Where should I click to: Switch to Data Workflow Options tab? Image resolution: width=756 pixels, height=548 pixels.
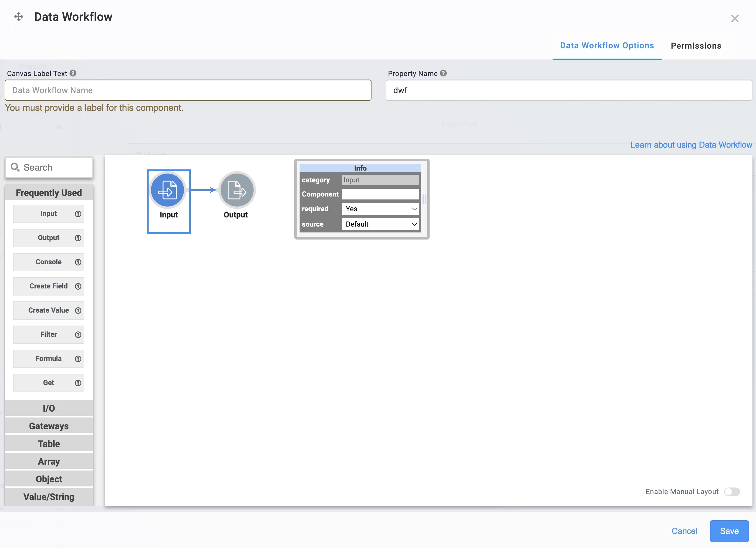[x=607, y=46]
